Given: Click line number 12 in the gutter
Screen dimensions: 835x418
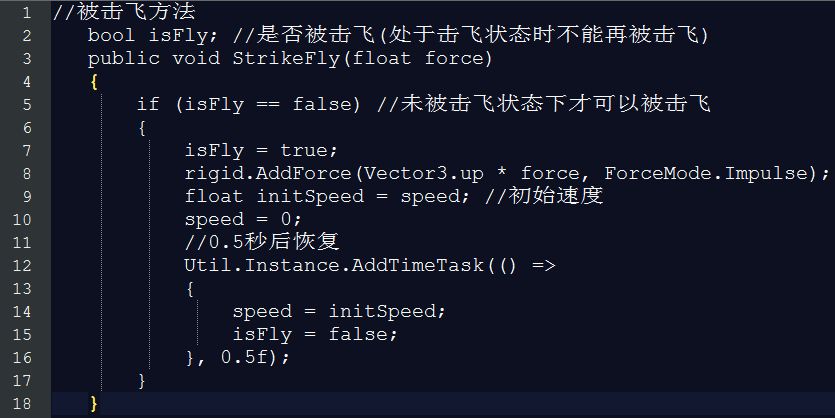Looking at the screenshot, I should coord(22,266).
